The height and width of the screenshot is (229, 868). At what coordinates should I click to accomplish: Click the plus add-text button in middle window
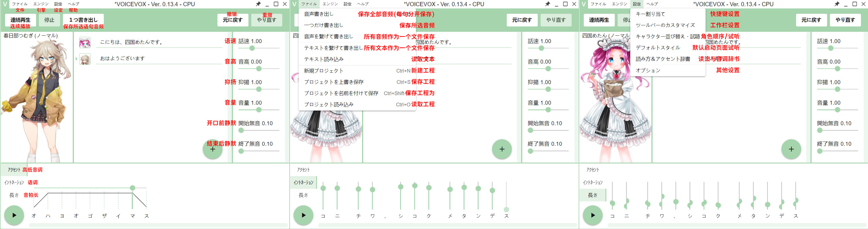(502, 149)
